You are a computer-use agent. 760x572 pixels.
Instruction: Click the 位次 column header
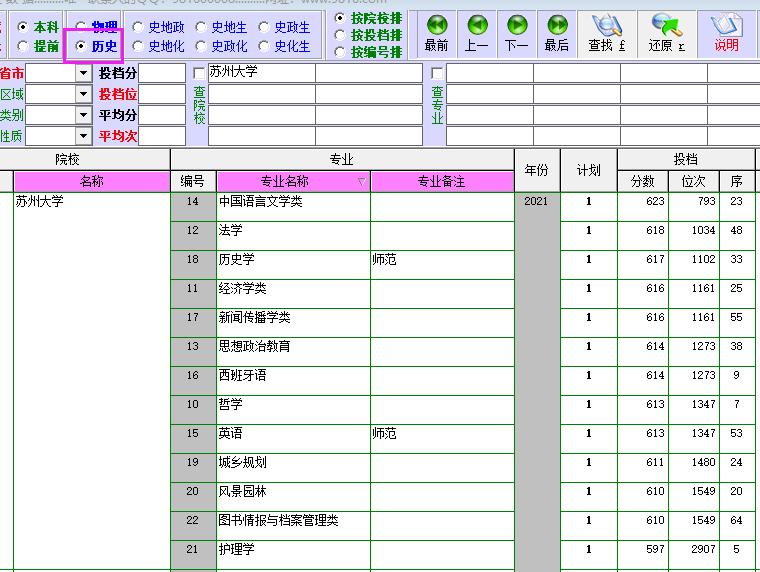click(x=694, y=181)
